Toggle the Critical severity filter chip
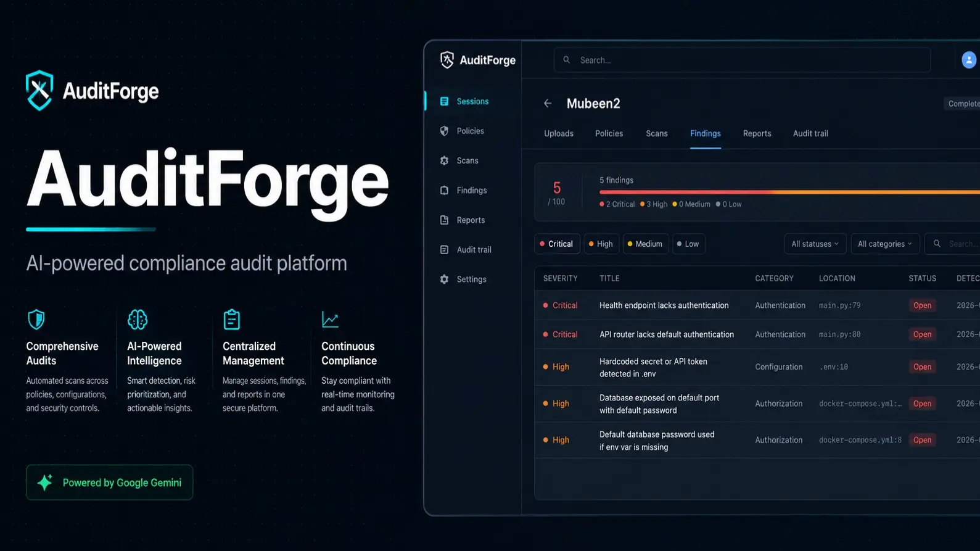Viewport: 980px width, 551px height. 556,244
